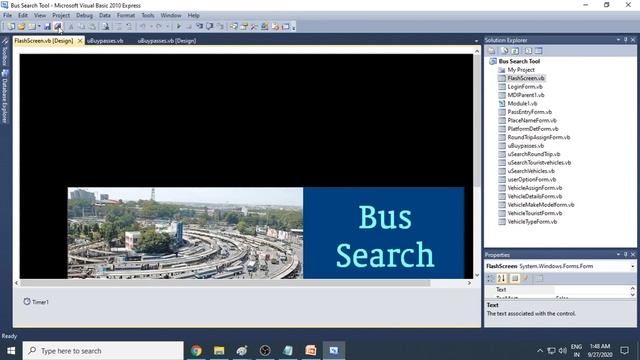Open Properties window position dropdown
The image size is (640, 360).
pyautogui.click(x=618, y=255)
